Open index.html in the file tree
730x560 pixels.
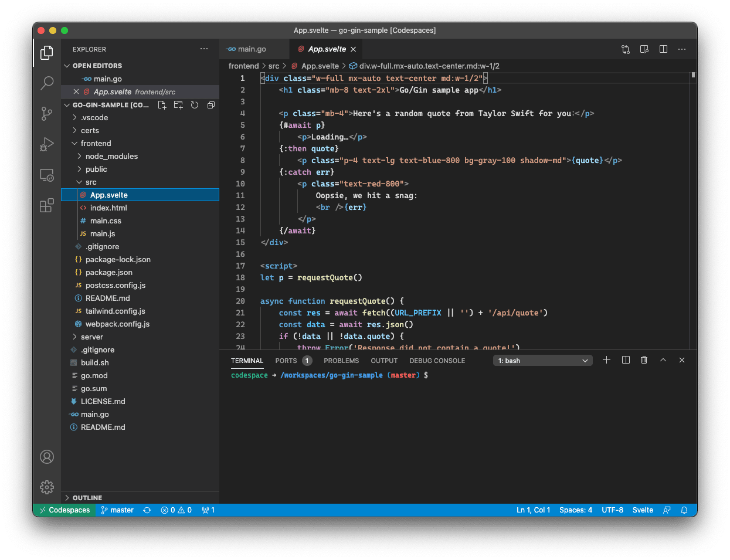pyautogui.click(x=140, y=208)
